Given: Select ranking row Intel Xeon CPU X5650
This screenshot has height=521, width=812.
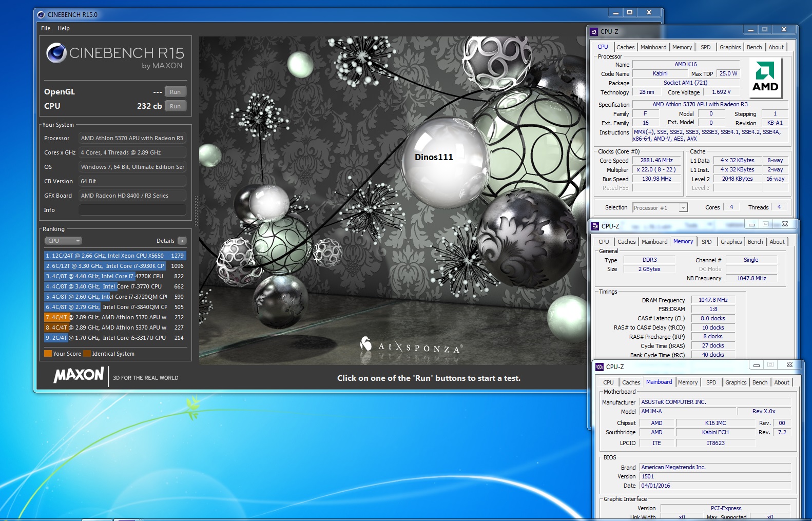Looking at the screenshot, I should coord(115,256).
